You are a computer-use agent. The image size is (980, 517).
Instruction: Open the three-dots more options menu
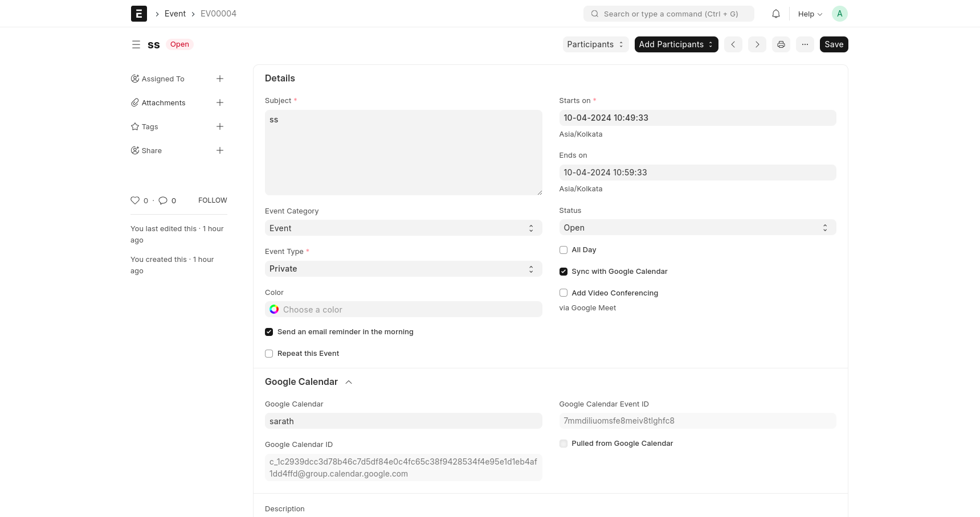tap(805, 44)
